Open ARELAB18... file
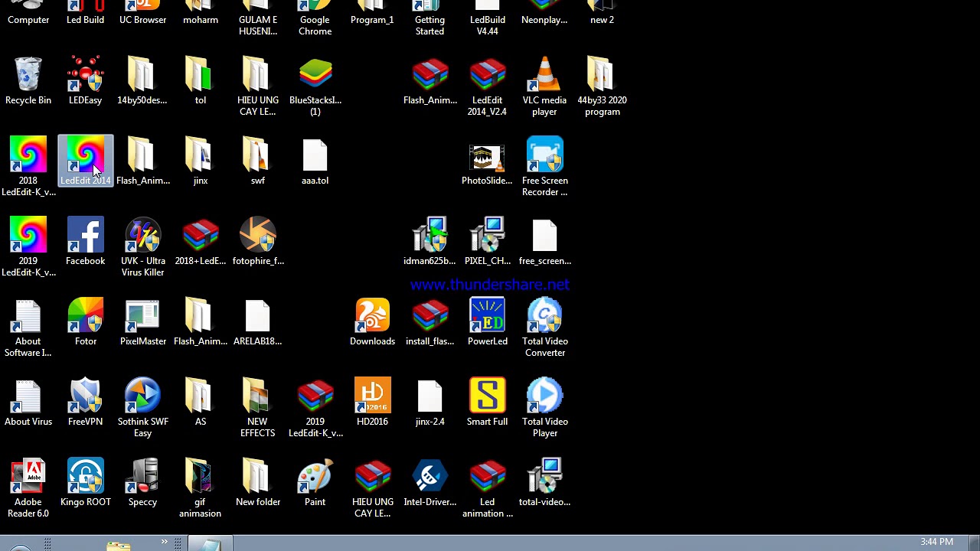The image size is (980, 551). pos(258,322)
